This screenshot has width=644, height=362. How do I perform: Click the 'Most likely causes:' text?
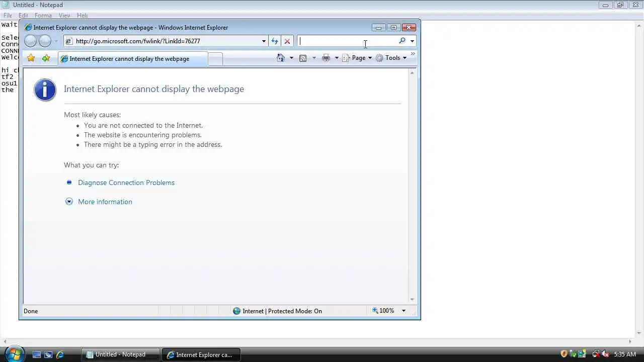pos(93,115)
